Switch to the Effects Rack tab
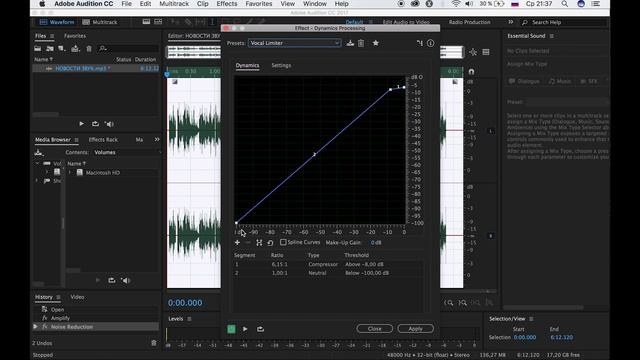This screenshot has width=640, height=360. (x=103, y=140)
